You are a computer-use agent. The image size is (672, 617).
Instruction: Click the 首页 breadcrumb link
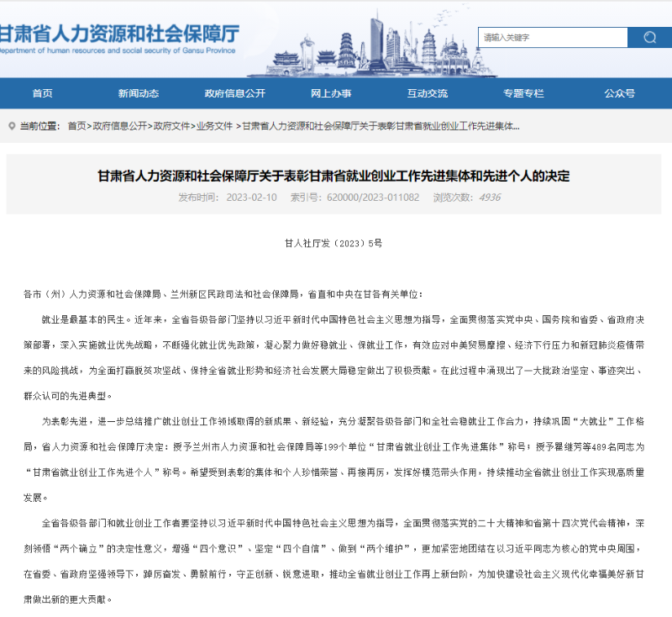76,126
